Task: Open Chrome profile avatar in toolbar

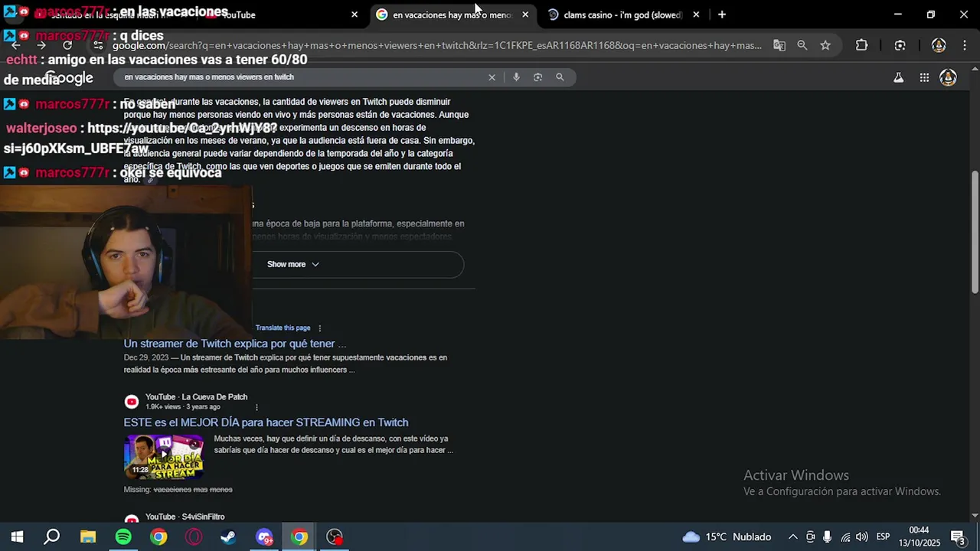Action: (x=939, y=45)
